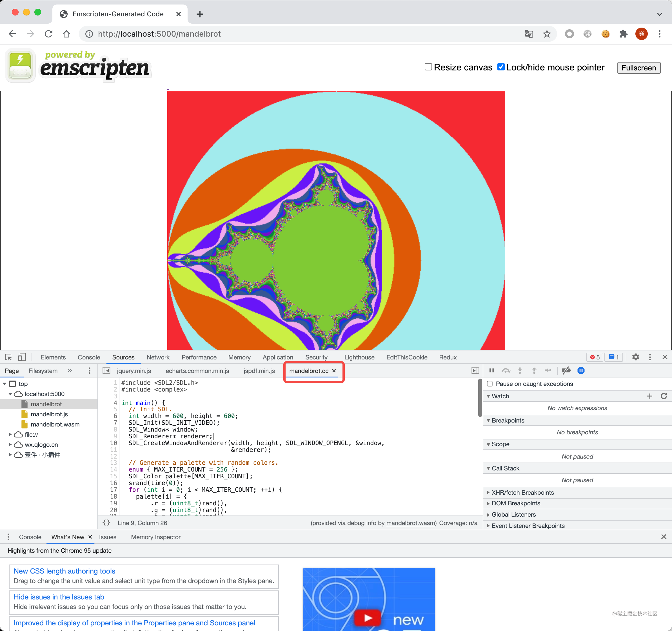Click the cookie extension icon
This screenshot has width=672, height=631.
[x=606, y=34]
